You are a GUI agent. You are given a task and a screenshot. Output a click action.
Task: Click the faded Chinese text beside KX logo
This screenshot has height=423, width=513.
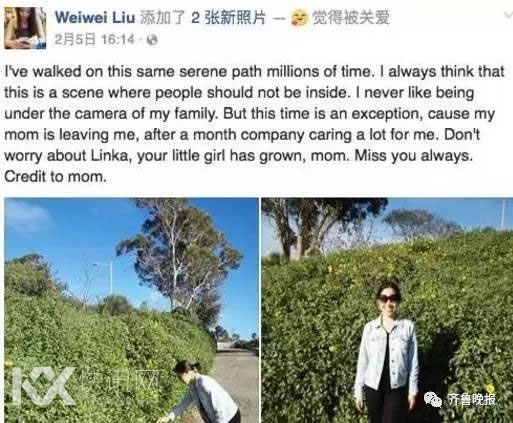[x=119, y=382]
